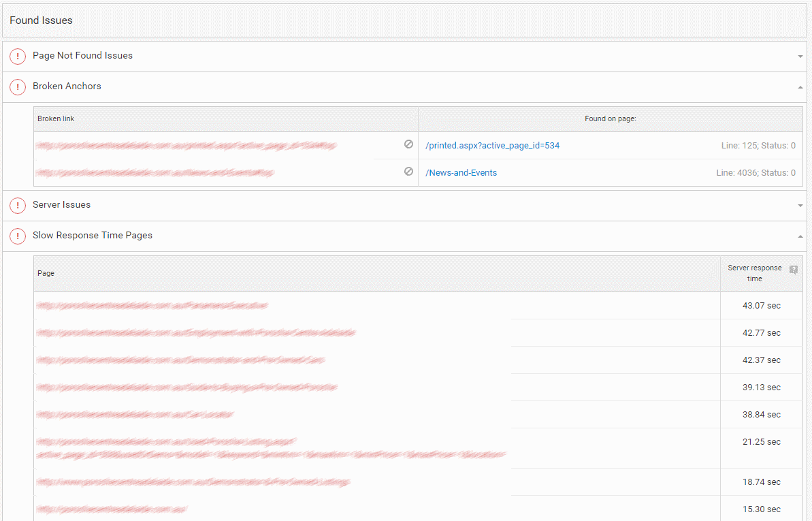The image size is (812, 521).
Task: Click the 43.07 sec response time cell
Action: [x=761, y=306]
